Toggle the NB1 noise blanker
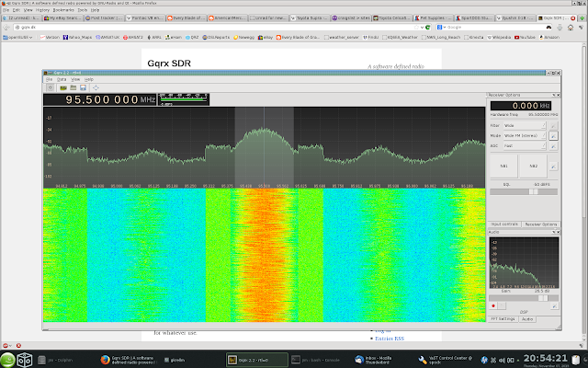Screen dimensions: 588x368 503,166
